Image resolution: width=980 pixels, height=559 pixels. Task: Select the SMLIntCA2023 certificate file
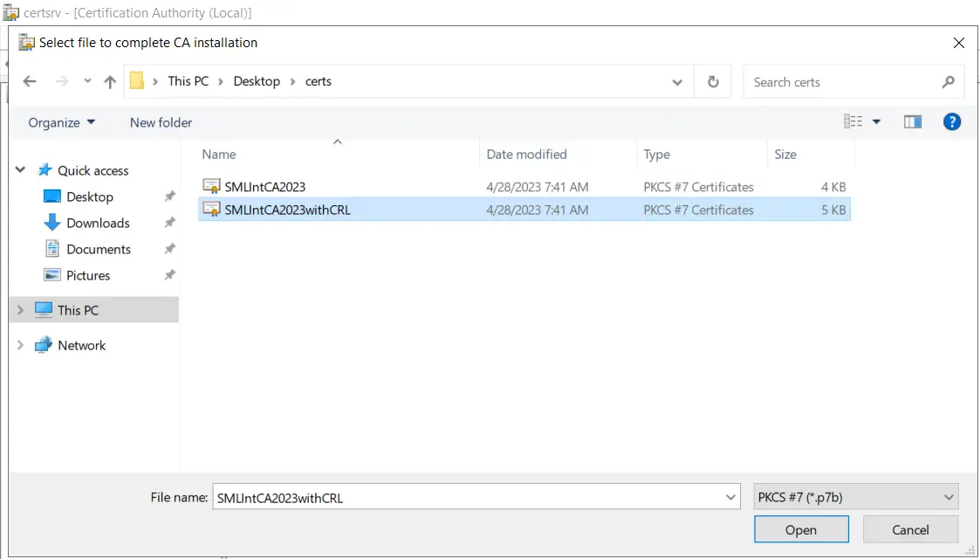pos(264,187)
